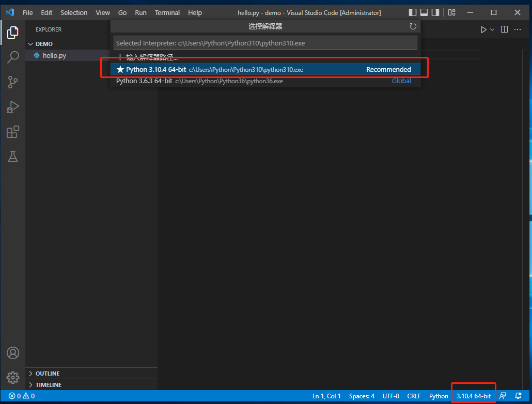Image resolution: width=532 pixels, height=404 pixels.
Task: Open the Testing flask view
Action: (13, 157)
